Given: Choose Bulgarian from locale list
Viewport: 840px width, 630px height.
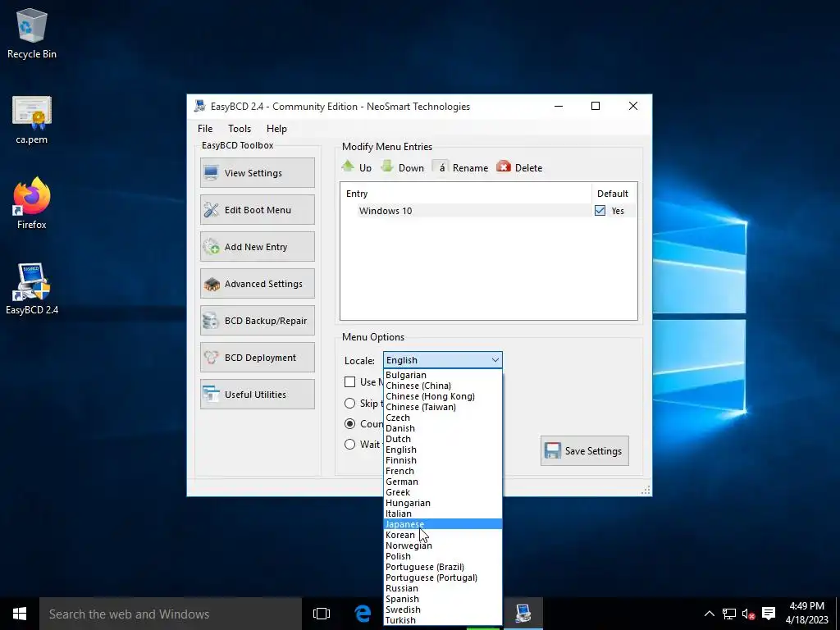Looking at the screenshot, I should pyautogui.click(x=443, y=375).
